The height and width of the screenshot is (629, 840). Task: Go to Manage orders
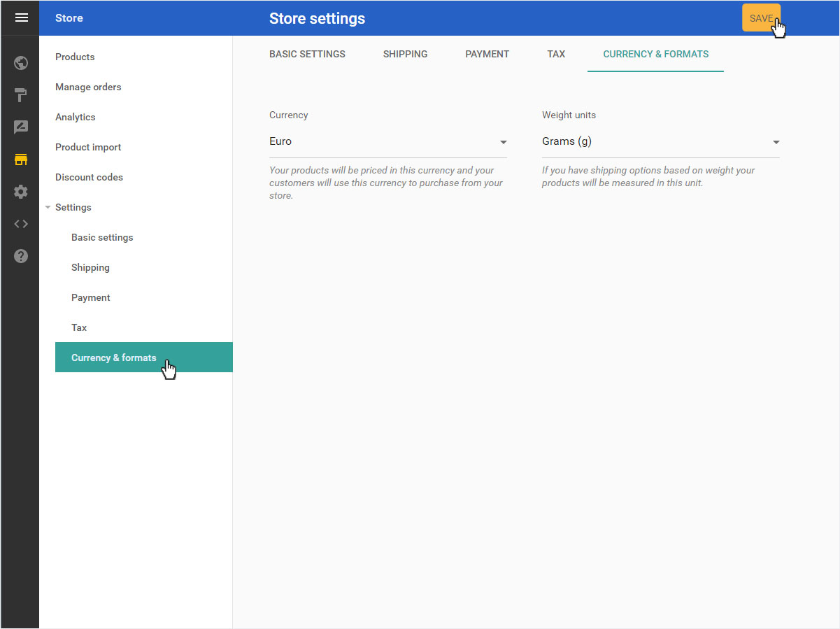[x=88, y=87]
